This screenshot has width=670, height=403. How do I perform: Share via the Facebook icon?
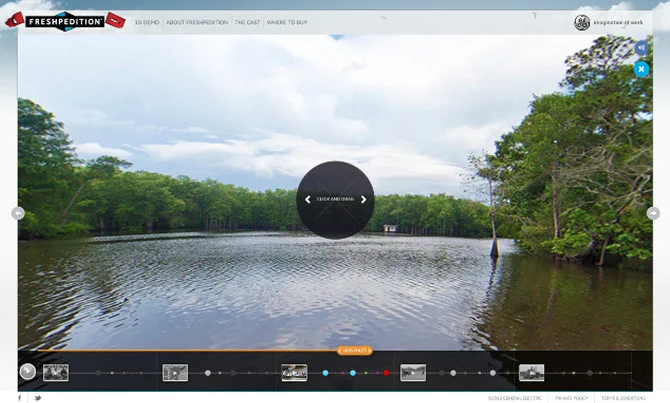(19, 398)
